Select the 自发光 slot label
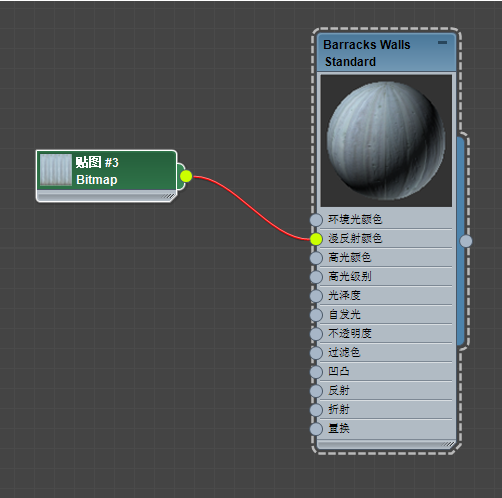The height and width of the screenshot is (498, 502). click(x=344, y=314)
